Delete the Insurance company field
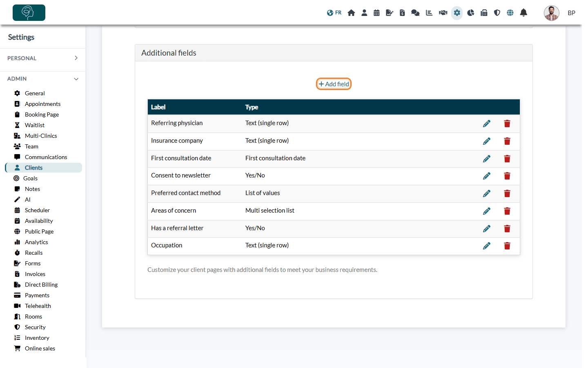Screen dimensions: 588x368 click(507, 141)
